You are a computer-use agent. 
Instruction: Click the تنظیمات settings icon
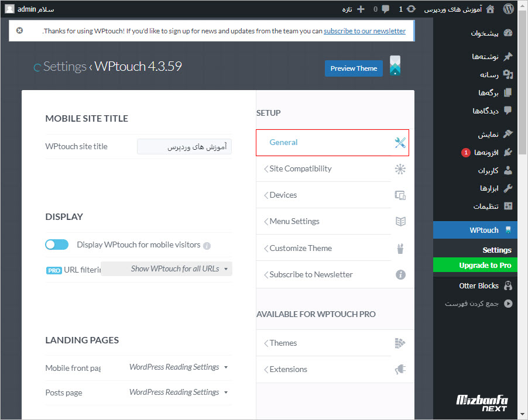coord(508,206)
